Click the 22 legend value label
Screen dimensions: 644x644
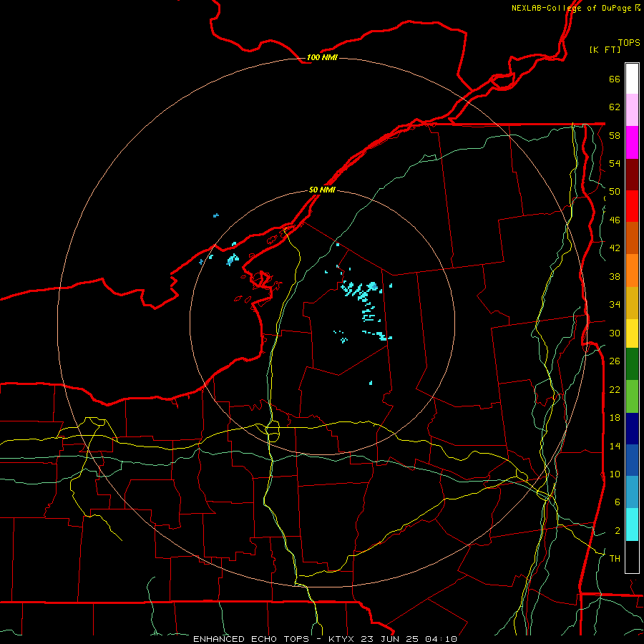[x=615, y=389]
